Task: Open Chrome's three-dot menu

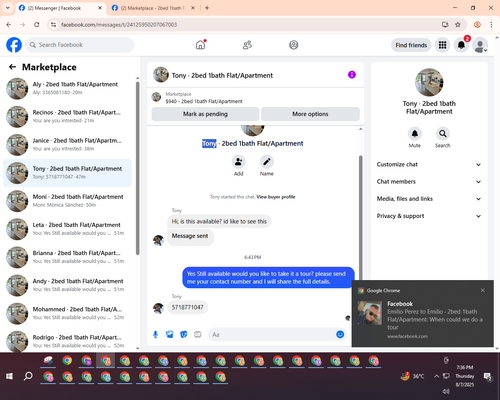Action: [x=491, y=25]
